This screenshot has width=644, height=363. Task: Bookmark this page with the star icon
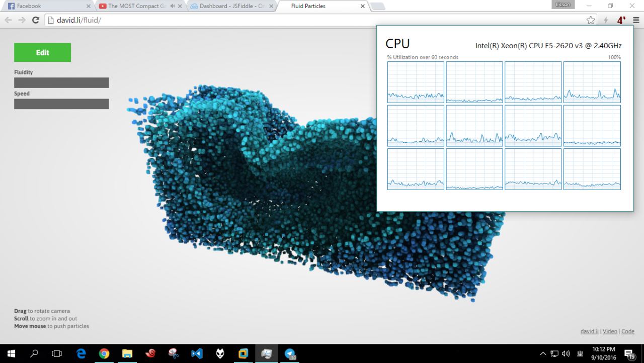pos(591,20)
